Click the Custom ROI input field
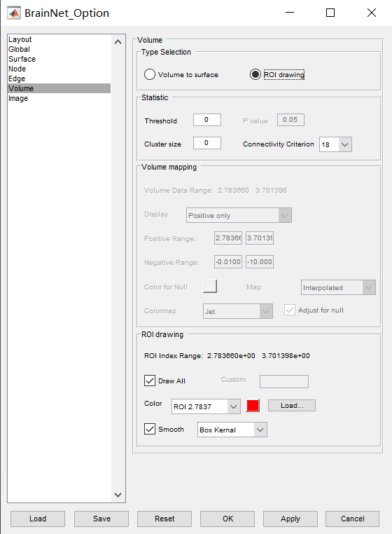Screen dimensions: 392x534 (x=284, y=381)
